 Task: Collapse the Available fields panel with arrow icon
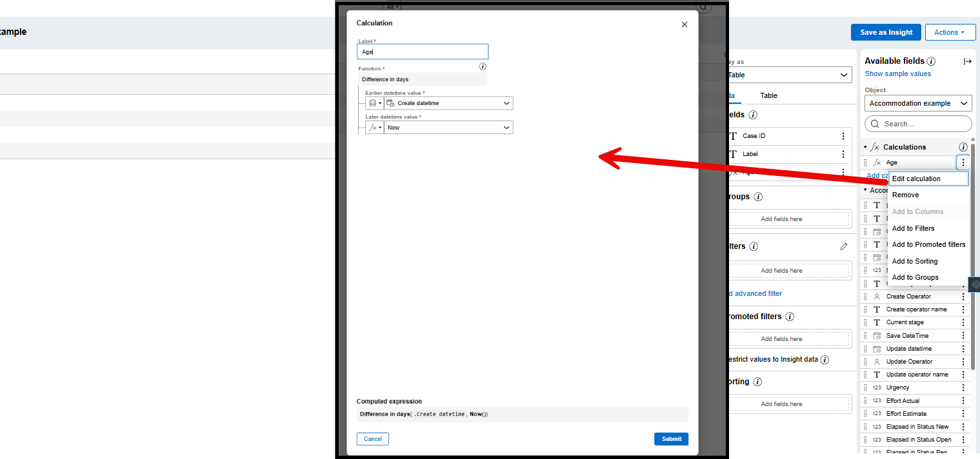pos(967,61)
